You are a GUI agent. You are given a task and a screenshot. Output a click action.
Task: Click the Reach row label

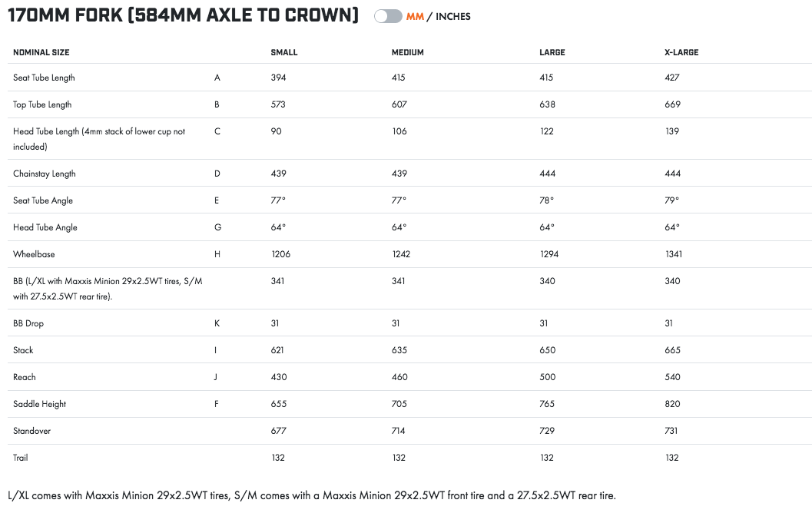click(25, 377)
